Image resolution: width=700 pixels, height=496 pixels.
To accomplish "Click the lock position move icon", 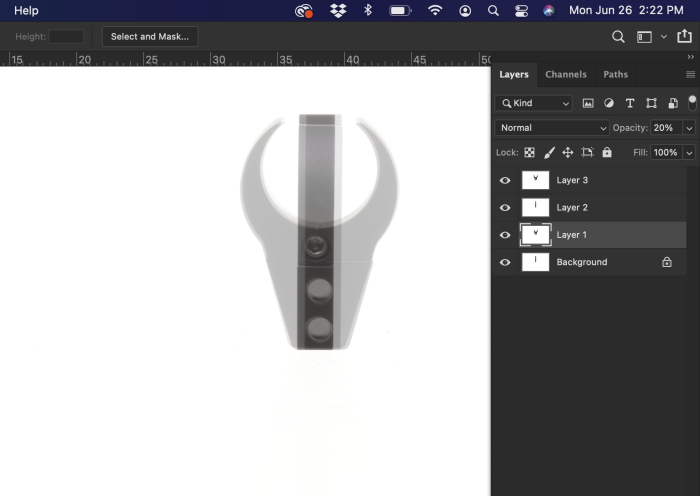I will tap(568, 153).
